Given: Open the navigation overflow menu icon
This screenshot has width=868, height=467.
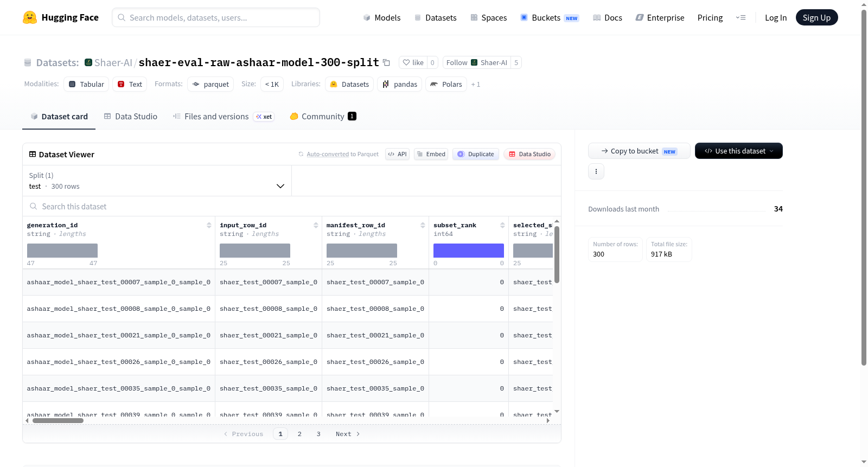Looking at the screenshot, I should 741,17.
